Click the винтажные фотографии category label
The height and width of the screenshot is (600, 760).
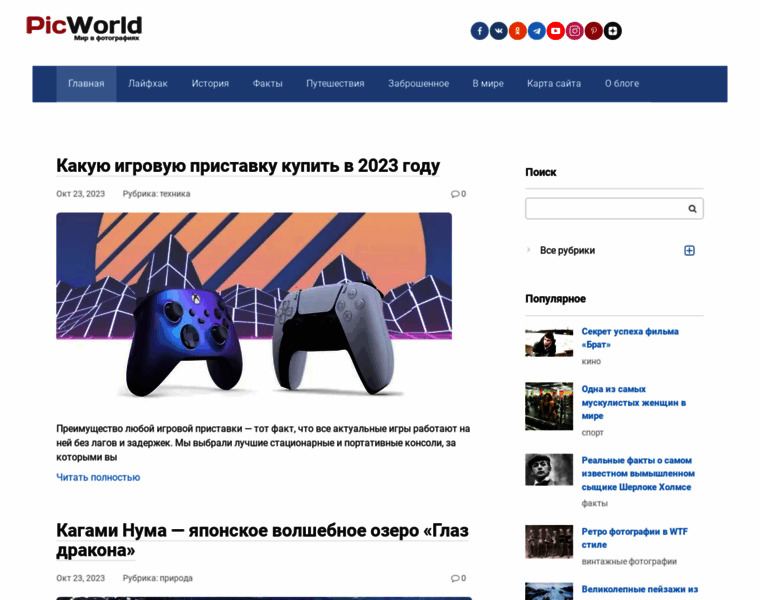(x=629, y=562)
